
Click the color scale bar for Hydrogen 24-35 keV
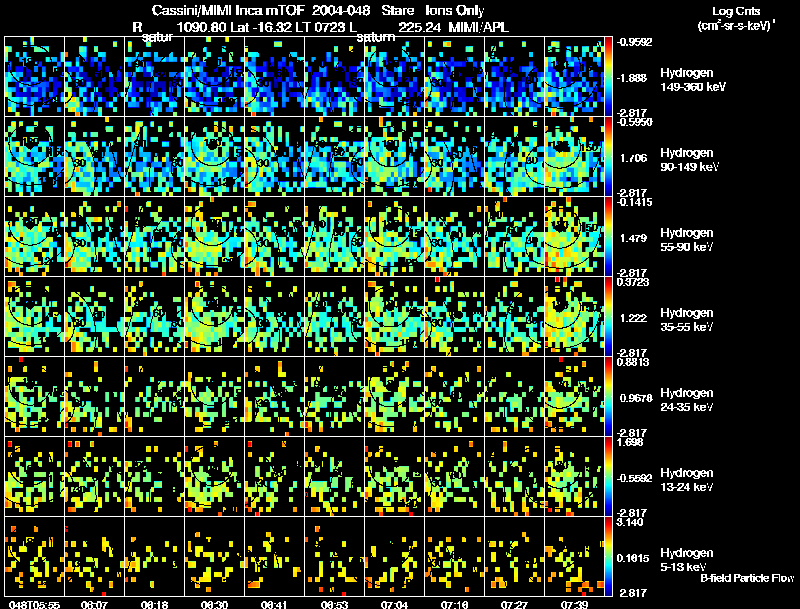(608, 397)
